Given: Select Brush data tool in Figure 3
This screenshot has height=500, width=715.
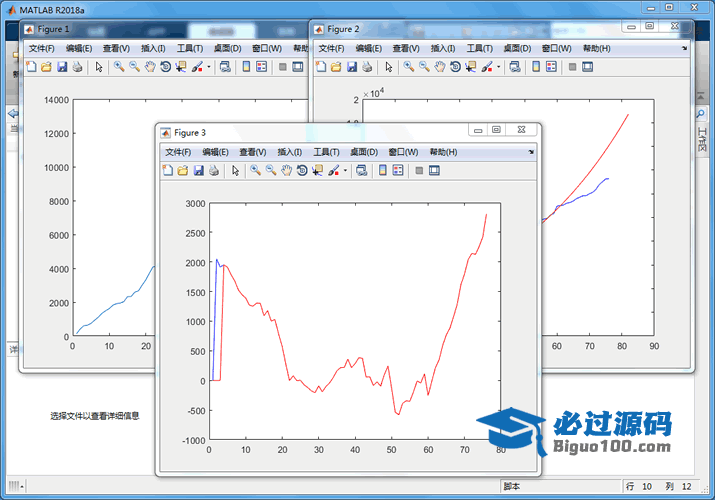Looking at the screenshot, I should [334, 170].
